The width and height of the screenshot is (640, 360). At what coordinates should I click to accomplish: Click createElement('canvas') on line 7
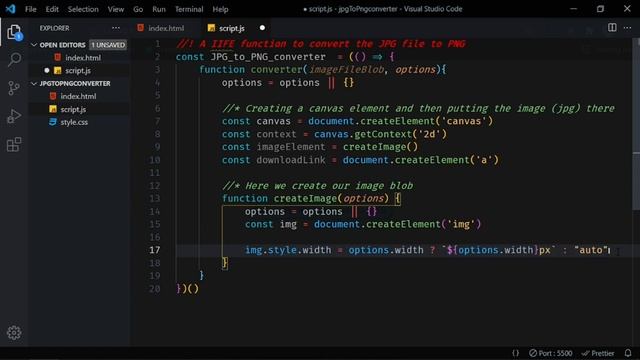click(x=427, y=121)
